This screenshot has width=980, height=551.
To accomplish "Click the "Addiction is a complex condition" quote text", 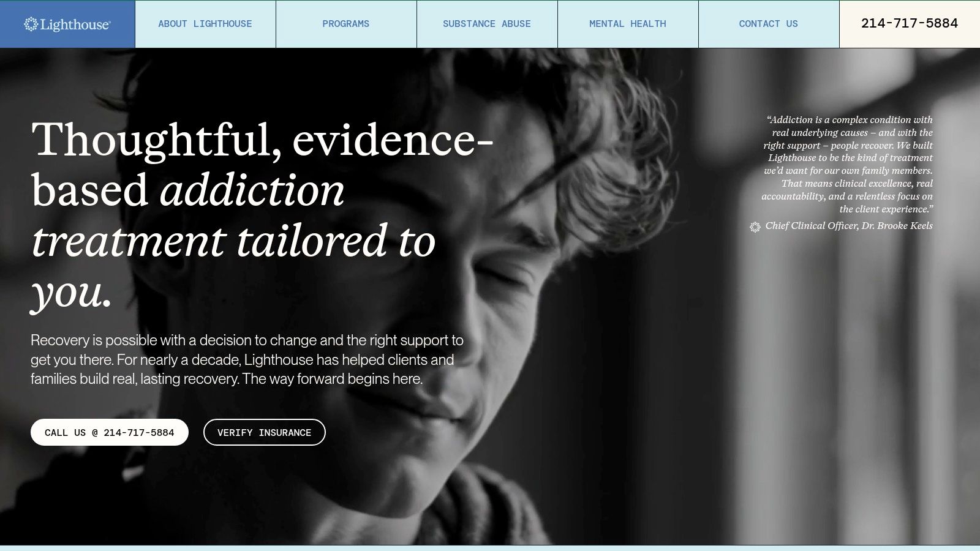I will (x=848, y=164).
